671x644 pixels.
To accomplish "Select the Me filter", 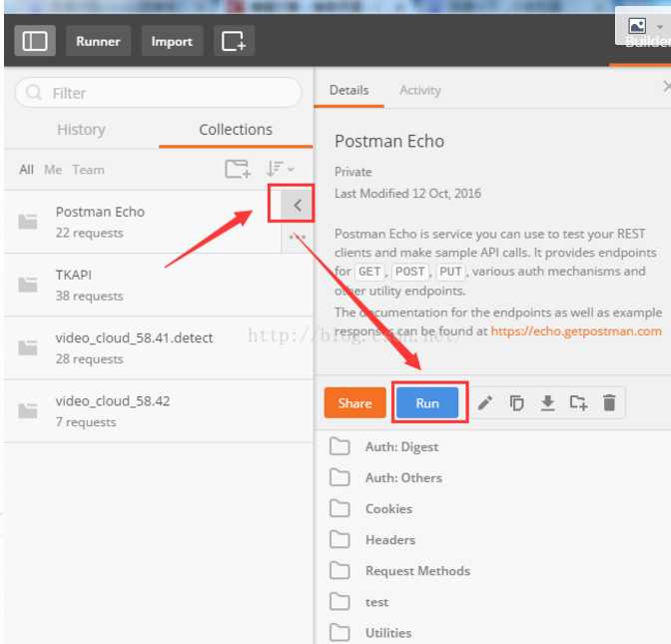I will tap(53, 170).
